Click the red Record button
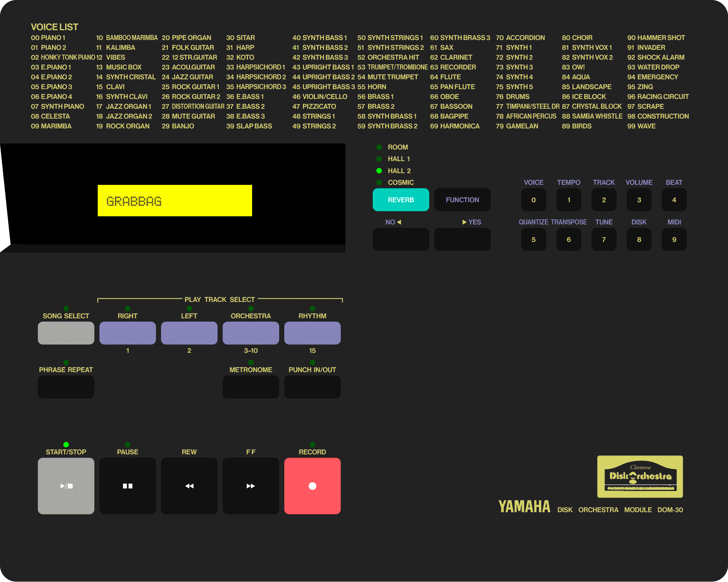The height and width of the screenshot is (582, 728). point(312,486)
